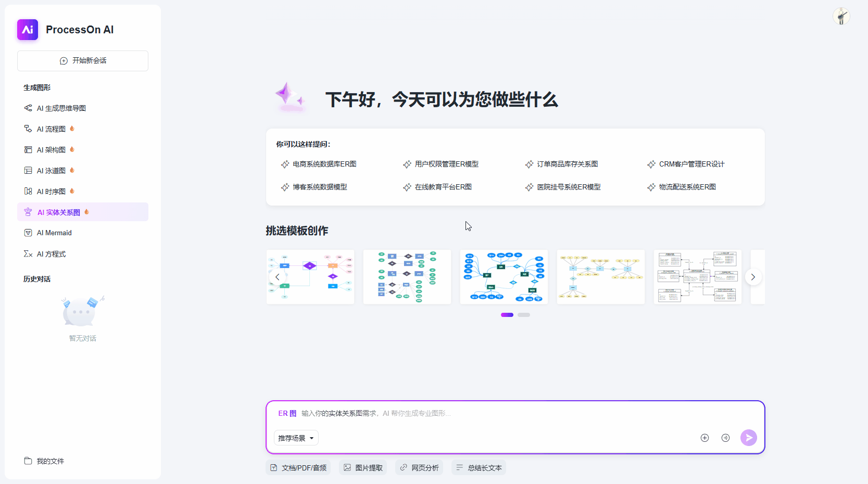Open AI 生成思维导图 in sidebar

click(x=83, y=108)
